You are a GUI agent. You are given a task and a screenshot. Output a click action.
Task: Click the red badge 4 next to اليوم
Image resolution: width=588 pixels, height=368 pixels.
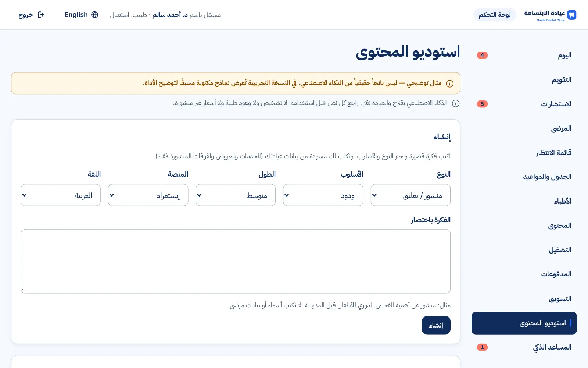coord(482,55)
